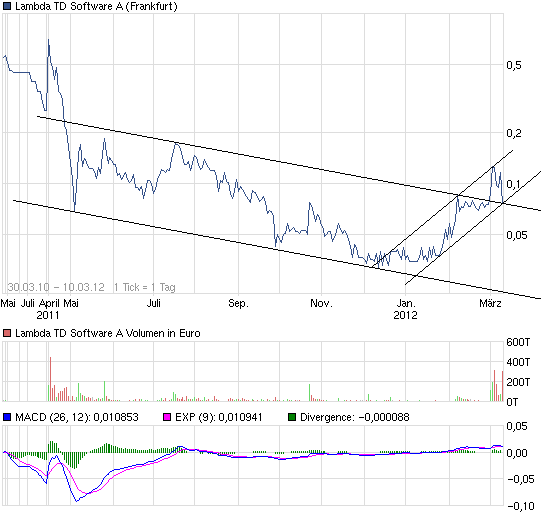The image size is (541, 514).
Task: Click the '2012' year label
Action: 405,315
